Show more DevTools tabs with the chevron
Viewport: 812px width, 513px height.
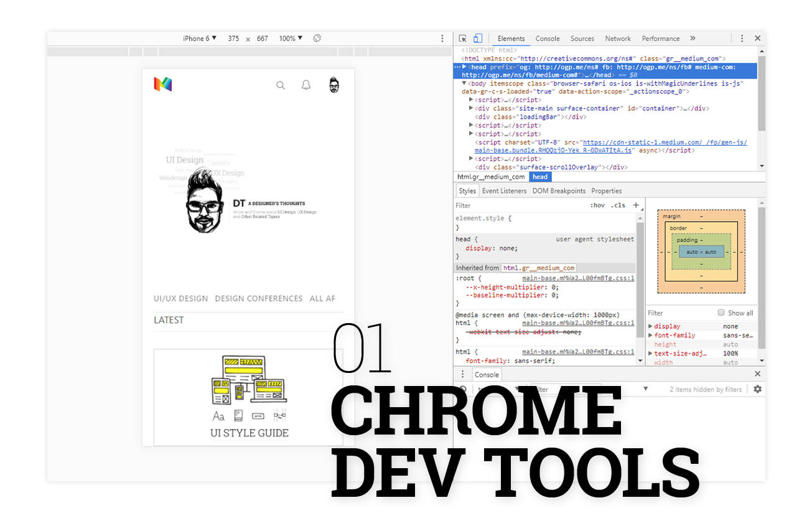(x=693, y=39)
